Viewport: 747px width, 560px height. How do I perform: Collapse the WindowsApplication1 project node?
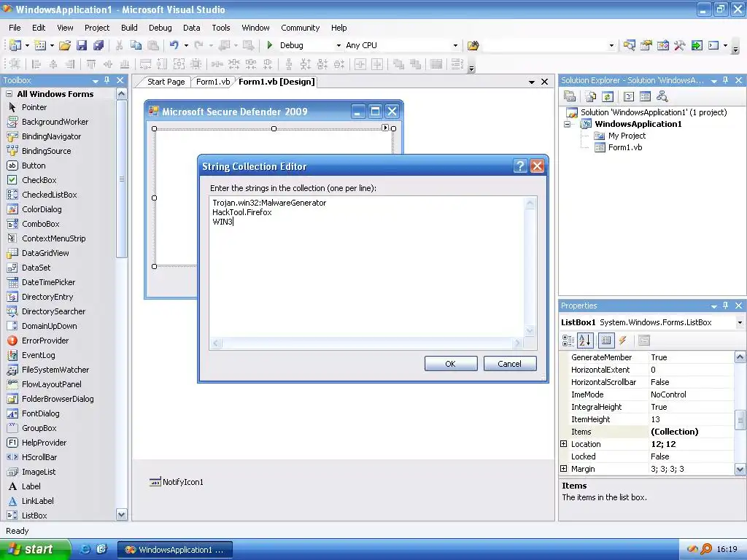click(568, 124)
